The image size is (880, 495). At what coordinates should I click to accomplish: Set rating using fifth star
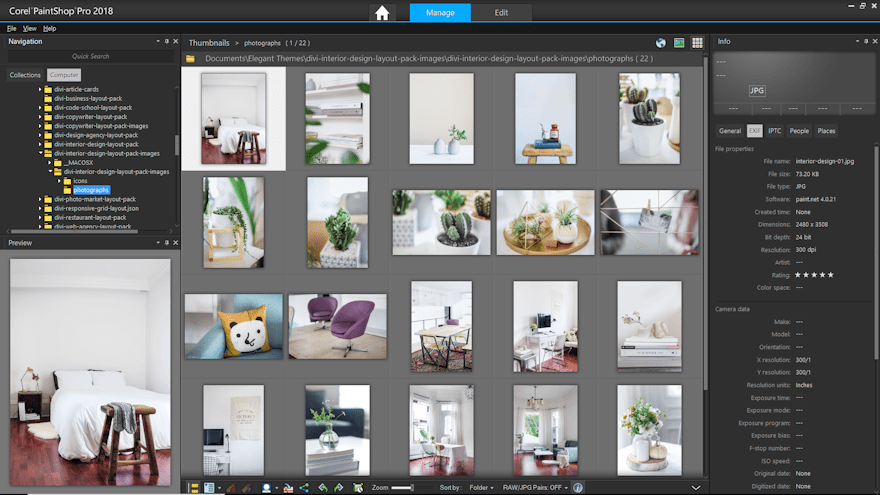[830, 275]
